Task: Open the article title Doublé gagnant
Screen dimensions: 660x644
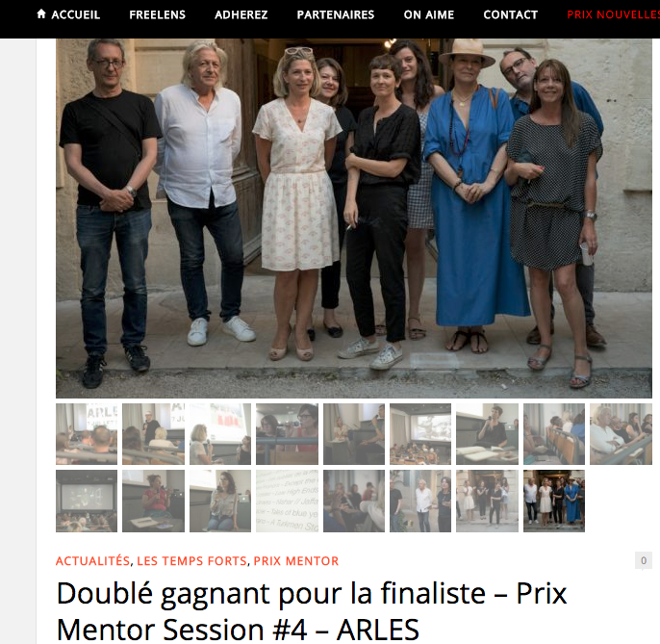Action: [312, 611]
